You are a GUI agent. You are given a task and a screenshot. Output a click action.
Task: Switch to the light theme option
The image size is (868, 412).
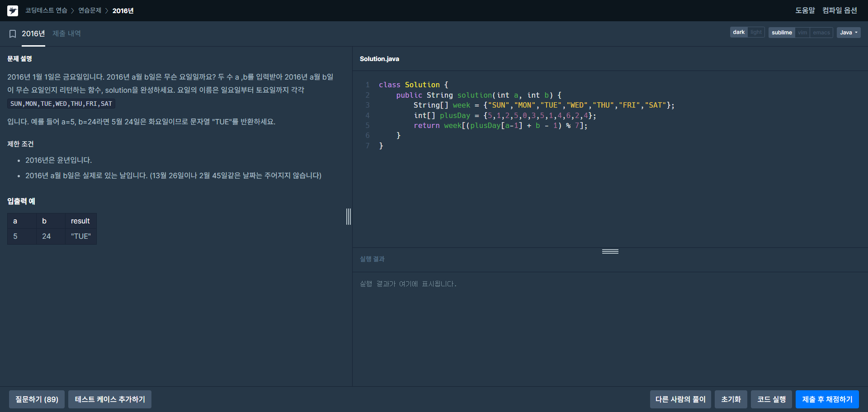click(x=756, y=32)
